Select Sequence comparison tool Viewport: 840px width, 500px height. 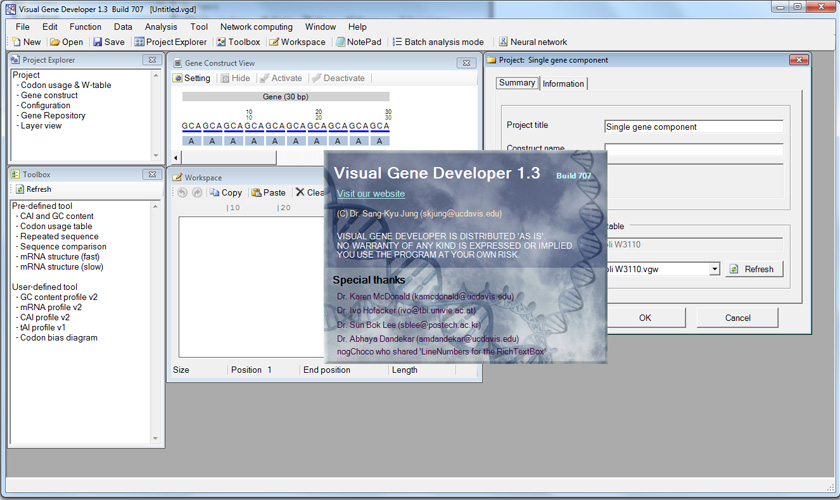coord(63,247)
